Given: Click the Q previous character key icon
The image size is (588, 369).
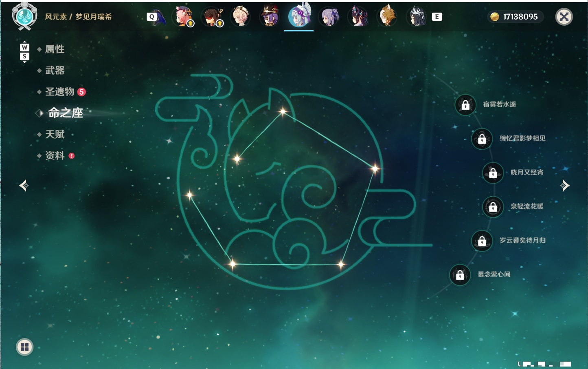Looking at the screenshot, I should (152, 17).
